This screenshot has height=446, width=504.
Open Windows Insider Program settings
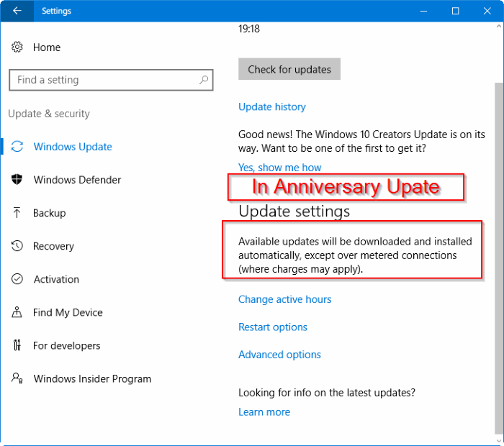tap(92, 378)
